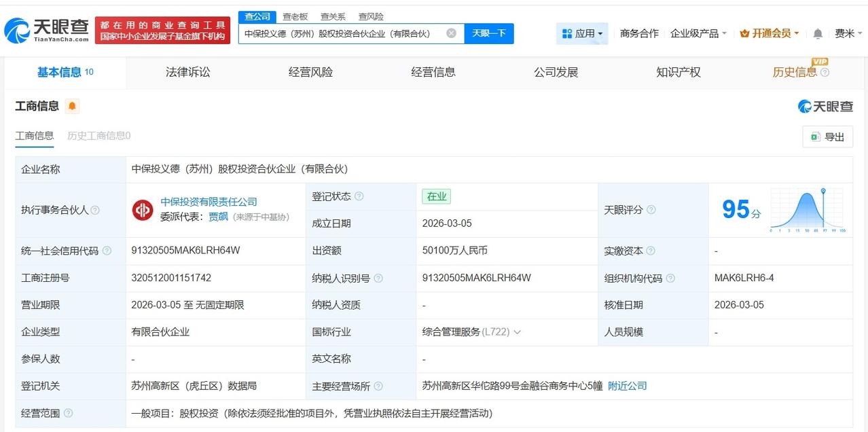
Task: Click the help icon beside 天眼评分
Action: pyautogui.click(x=651, y=211)
